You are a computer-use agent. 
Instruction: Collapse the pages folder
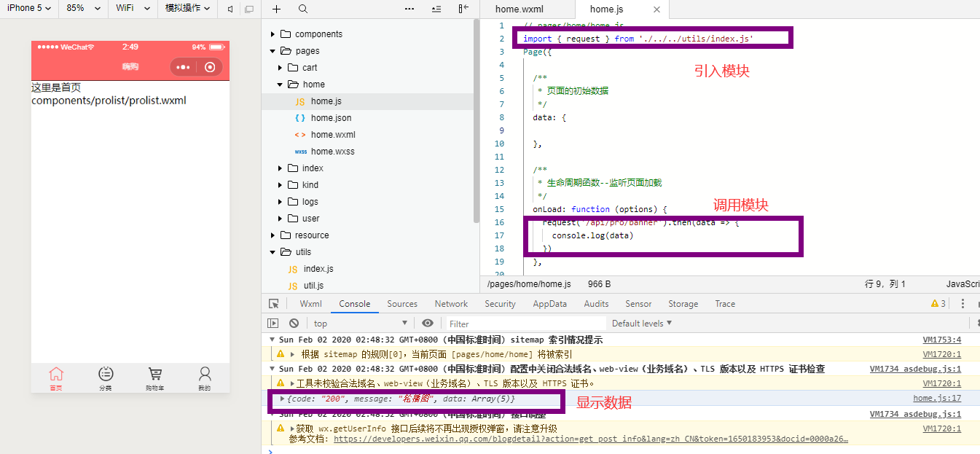click(273, 51)
